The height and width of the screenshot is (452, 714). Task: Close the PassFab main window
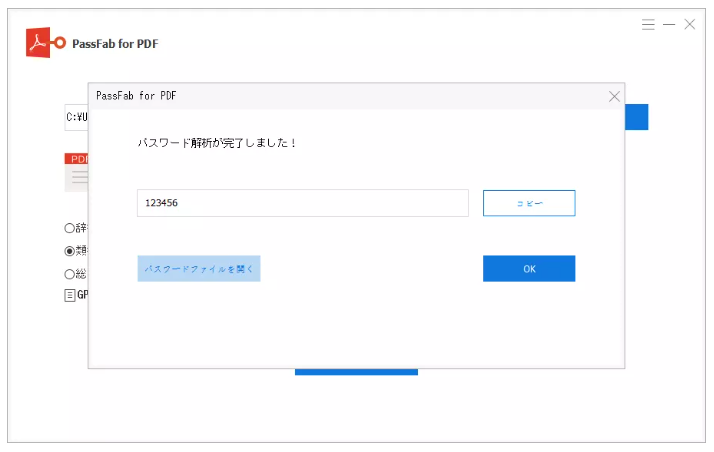(690, 24)
